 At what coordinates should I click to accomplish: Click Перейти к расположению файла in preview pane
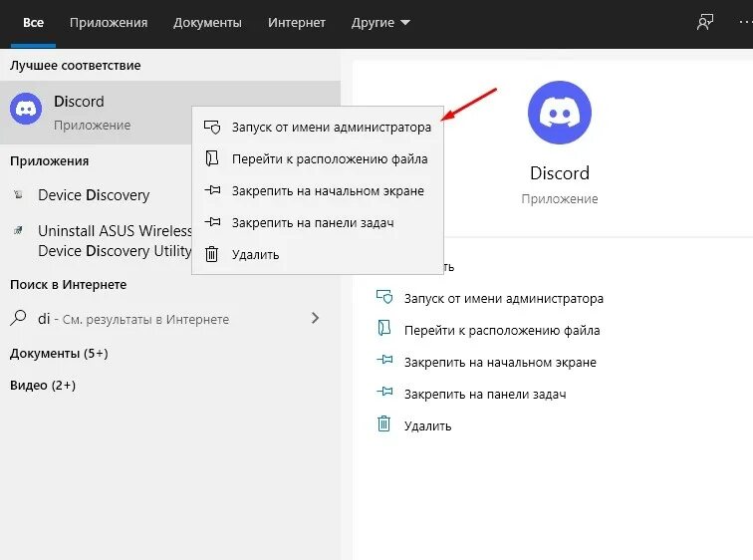tap(502, 331)
